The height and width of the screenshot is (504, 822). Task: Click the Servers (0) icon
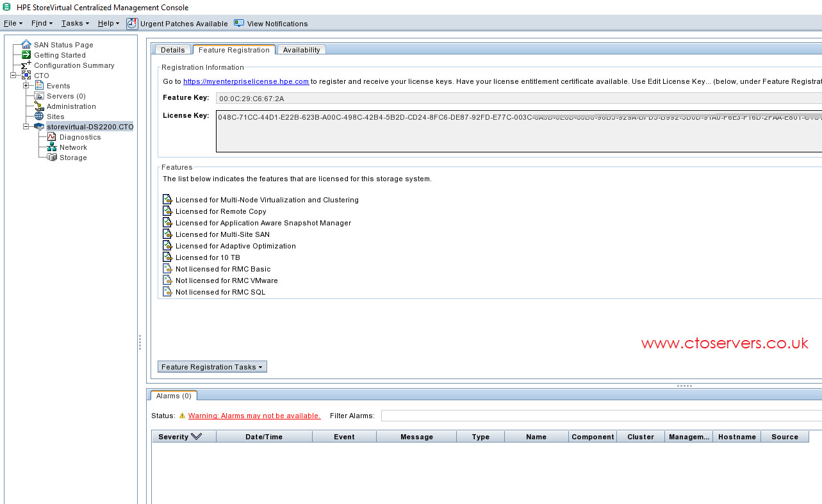(39, 95)
